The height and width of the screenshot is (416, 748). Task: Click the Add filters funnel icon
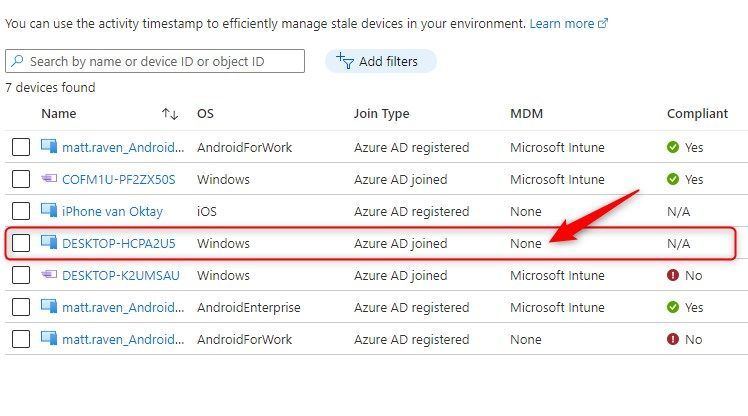point(345,61)
